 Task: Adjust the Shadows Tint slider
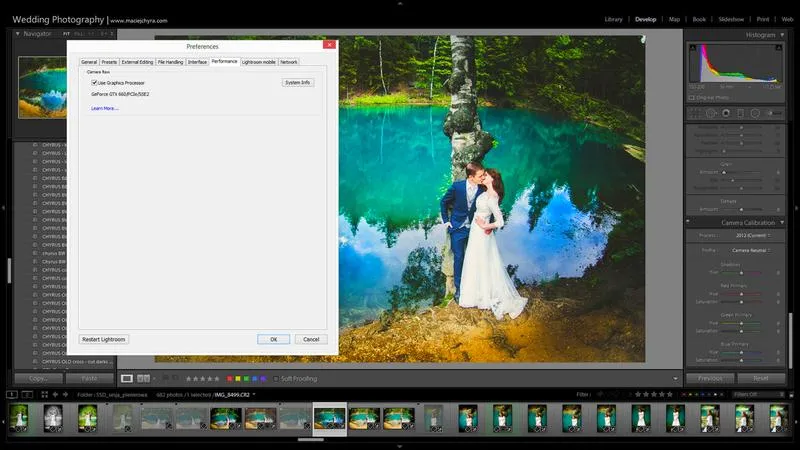[x=741, y=272]
